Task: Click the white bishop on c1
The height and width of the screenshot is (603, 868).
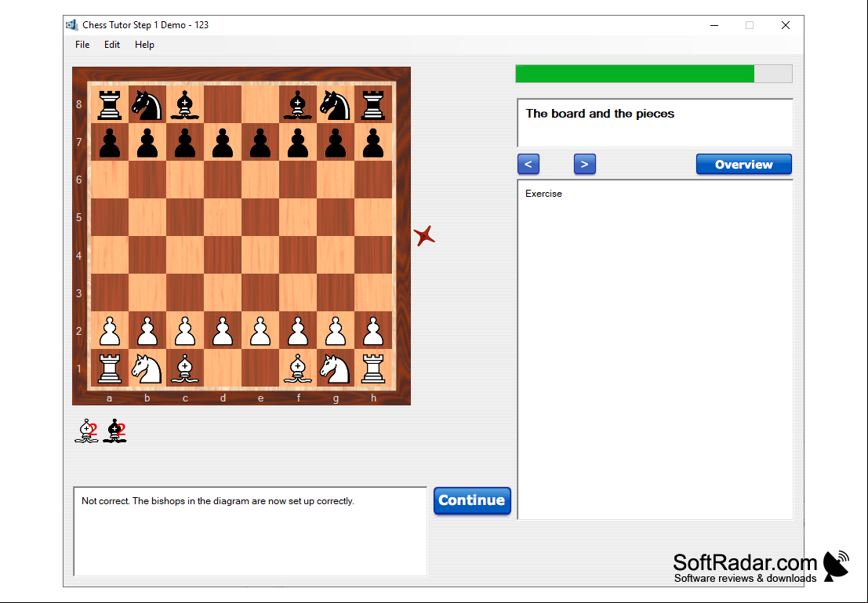Action: [185, 369]
